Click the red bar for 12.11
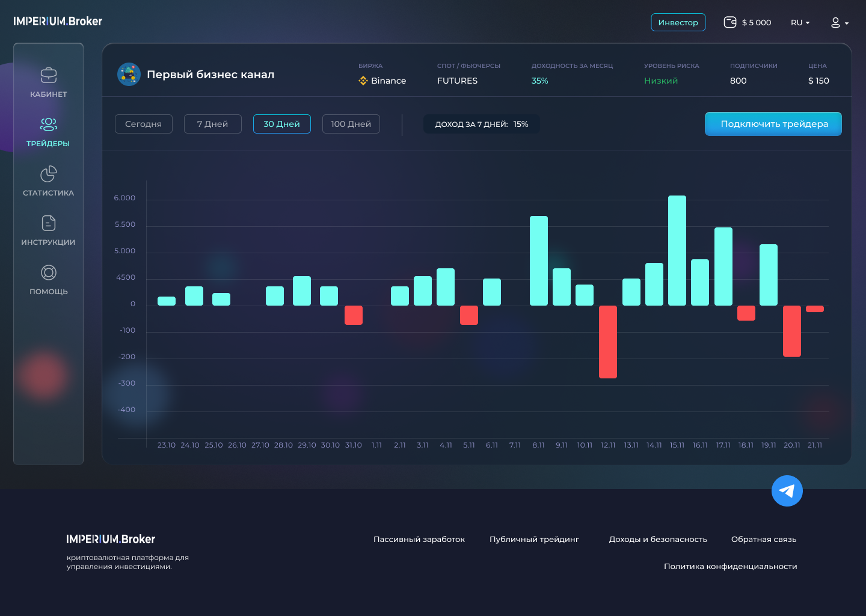866x616 pixels. tap(608, 342)
